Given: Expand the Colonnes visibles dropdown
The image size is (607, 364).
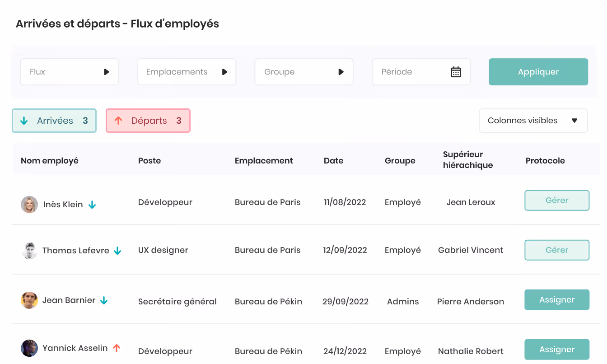Looking at the screenshot, I should pyautogui.click(x=533, y=121).
